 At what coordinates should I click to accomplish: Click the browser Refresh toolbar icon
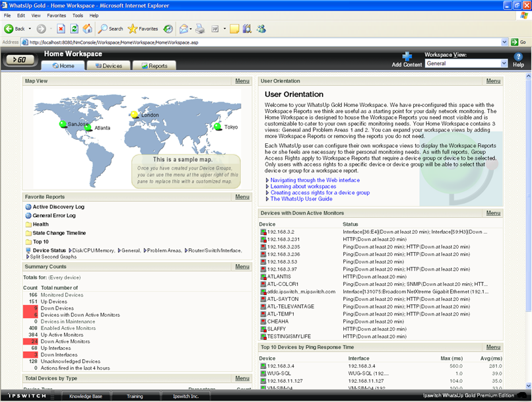click(74, 29)
